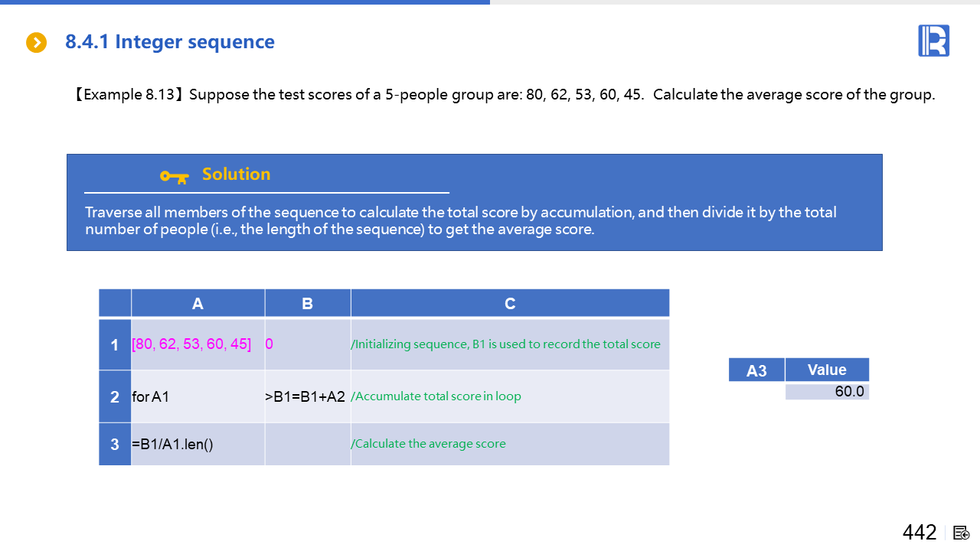Viewport: 980px width, 551px height.
Task: Select row number 1 header
Action: [x=115, y=345]
